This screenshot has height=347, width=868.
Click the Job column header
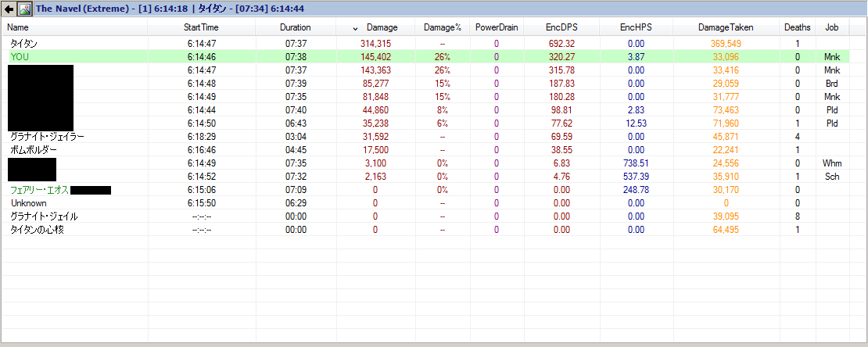click(832, 27)
